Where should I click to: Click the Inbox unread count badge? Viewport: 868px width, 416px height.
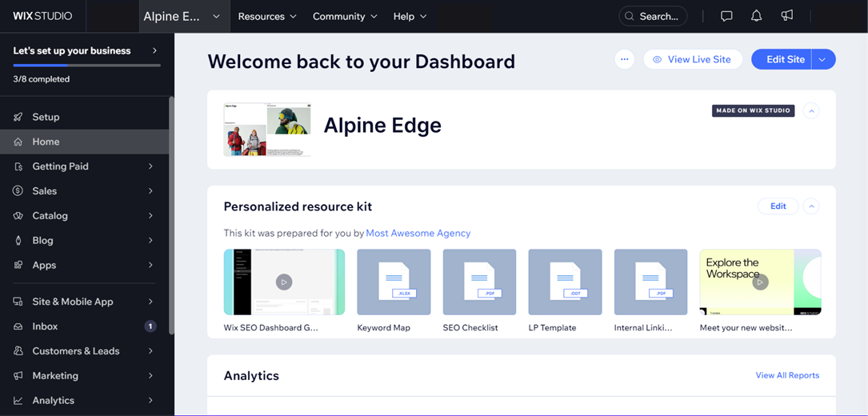150,326
